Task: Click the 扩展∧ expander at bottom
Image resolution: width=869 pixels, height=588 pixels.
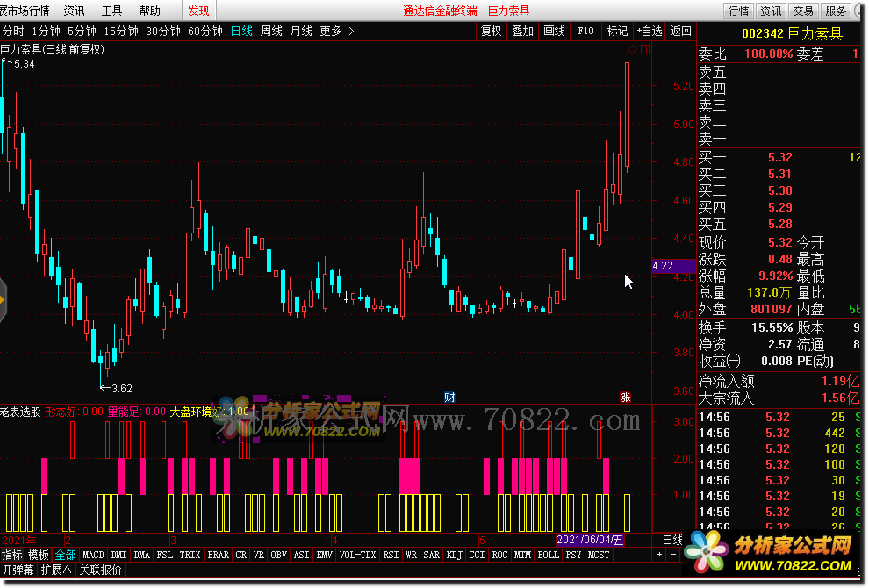Action: pos(56,570)
